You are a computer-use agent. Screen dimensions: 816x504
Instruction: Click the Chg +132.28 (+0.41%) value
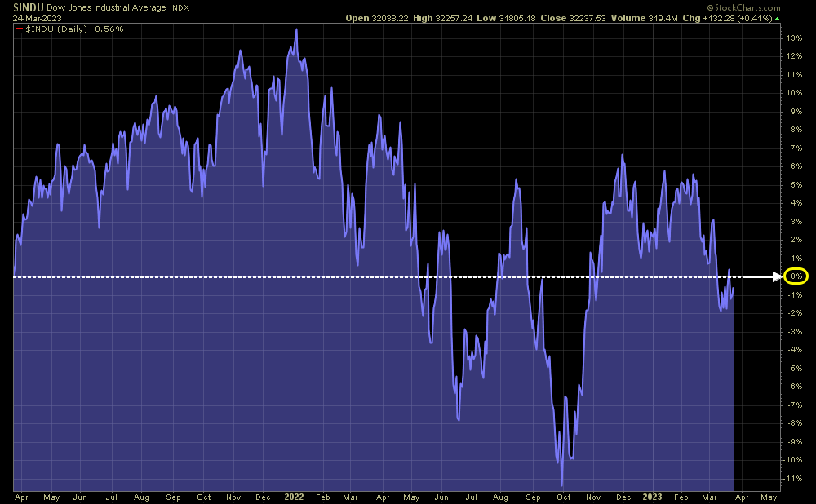pos(728,18)
